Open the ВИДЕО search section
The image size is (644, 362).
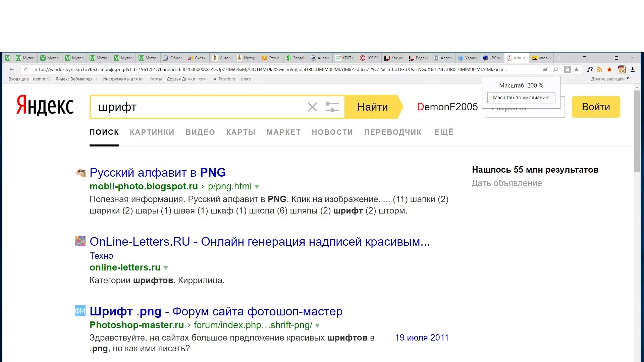200,132
